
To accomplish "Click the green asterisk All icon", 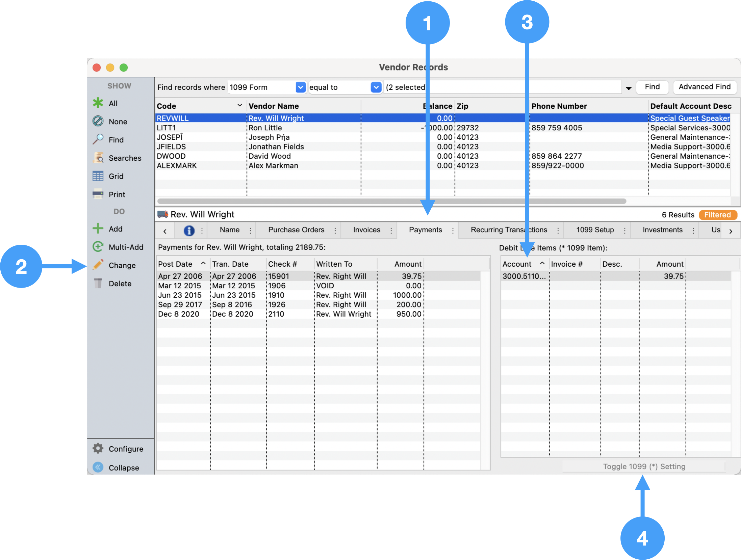I will click(98, 103).
